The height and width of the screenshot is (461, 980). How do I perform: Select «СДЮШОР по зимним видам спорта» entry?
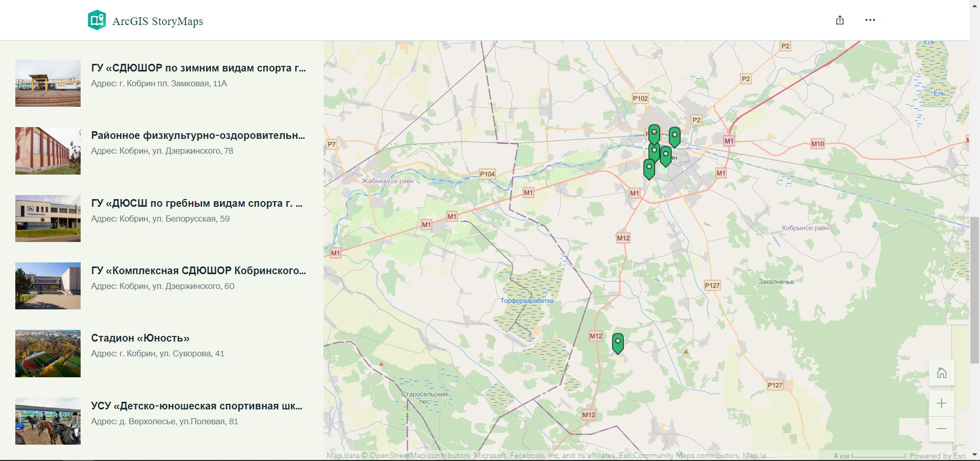(198, 68)
